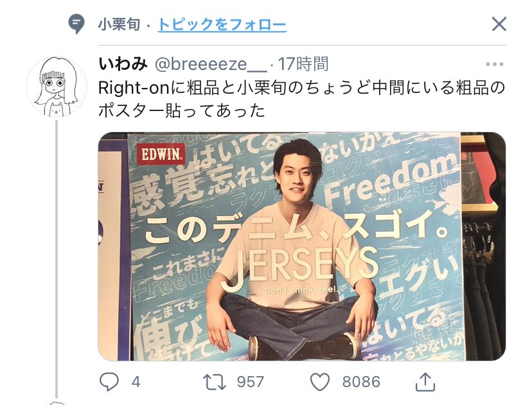532x405 pixels.
Task: Click the retweet count 957
Action: [250, 383]
